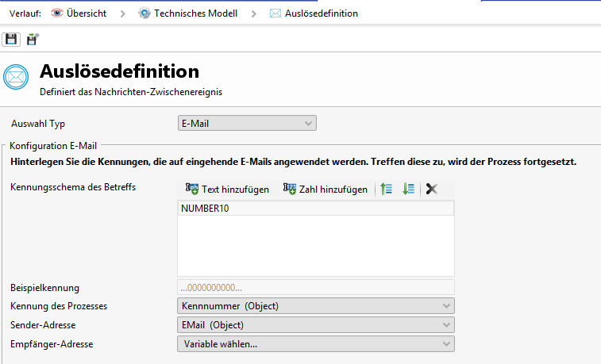Screen dimensions: 601x364
Task: Delete entry using the black X icon
Action: [431, 189]
